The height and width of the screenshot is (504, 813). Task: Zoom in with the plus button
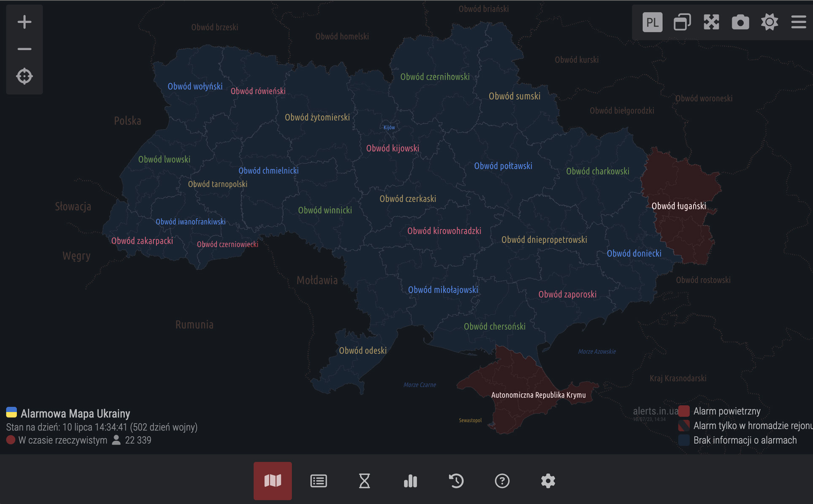[x=24, y=22]
